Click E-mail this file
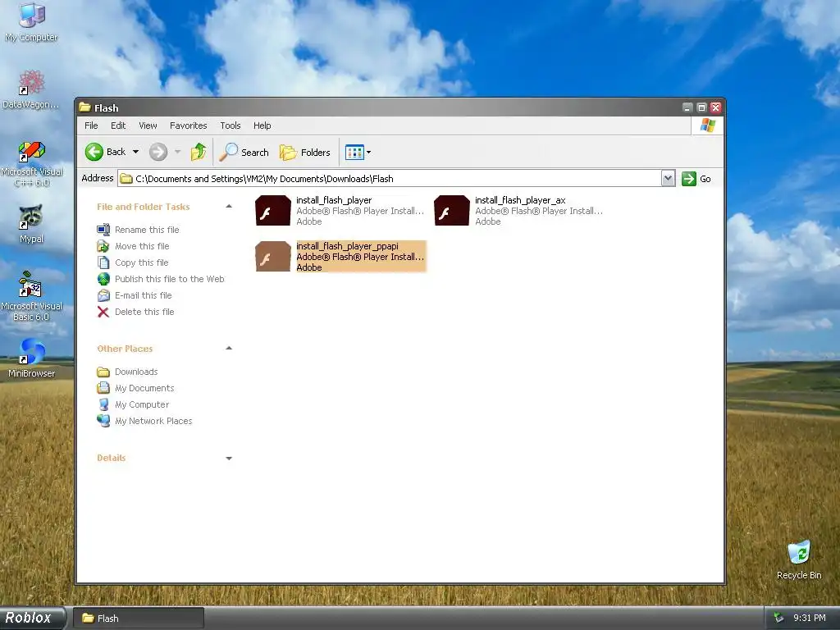 click(143, 295)
